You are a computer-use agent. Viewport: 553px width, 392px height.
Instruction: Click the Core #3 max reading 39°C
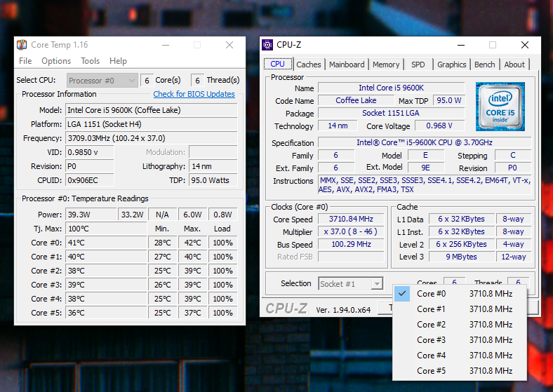pos(192,285)
